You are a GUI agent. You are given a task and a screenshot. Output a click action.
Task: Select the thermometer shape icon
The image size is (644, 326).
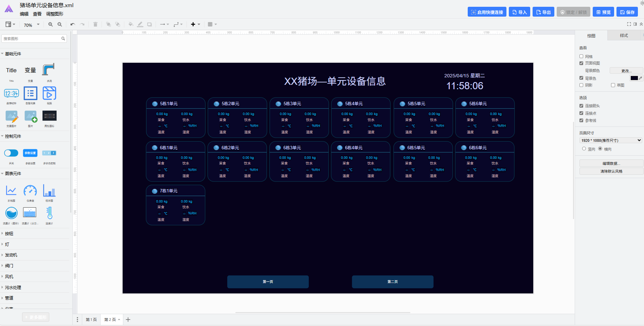(x=49, y=213)
